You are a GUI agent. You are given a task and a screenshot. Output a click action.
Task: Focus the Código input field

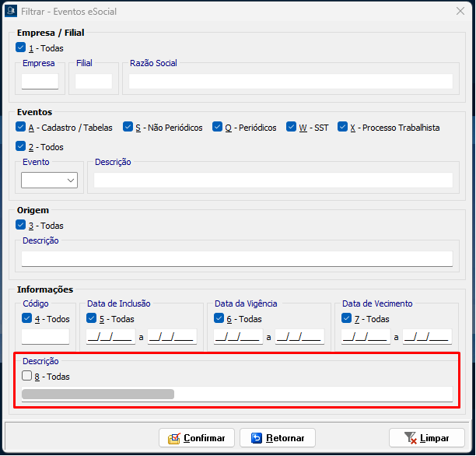tap(45, 337)
